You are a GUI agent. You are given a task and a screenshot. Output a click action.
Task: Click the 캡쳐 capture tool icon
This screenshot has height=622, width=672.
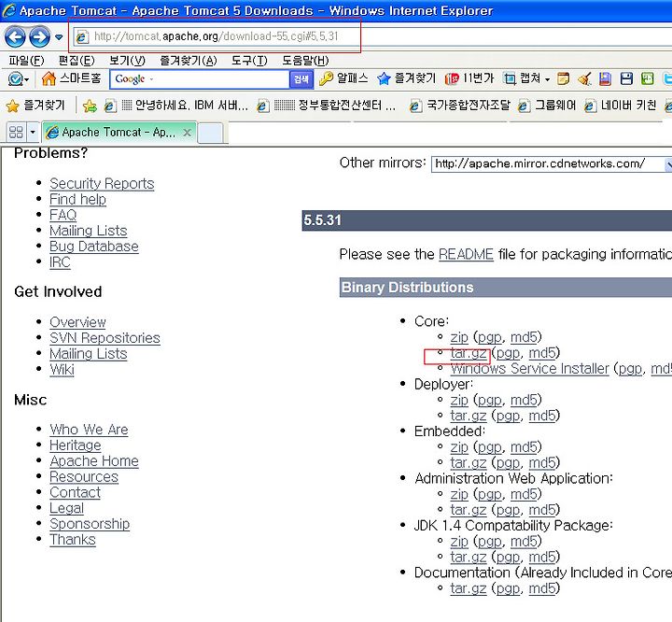[510, 78]
